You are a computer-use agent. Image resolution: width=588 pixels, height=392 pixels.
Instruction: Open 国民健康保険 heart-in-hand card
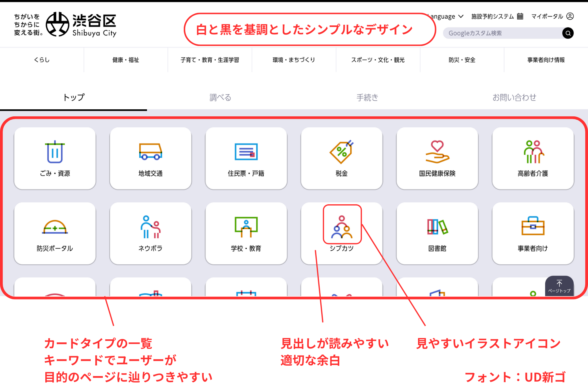437,158
